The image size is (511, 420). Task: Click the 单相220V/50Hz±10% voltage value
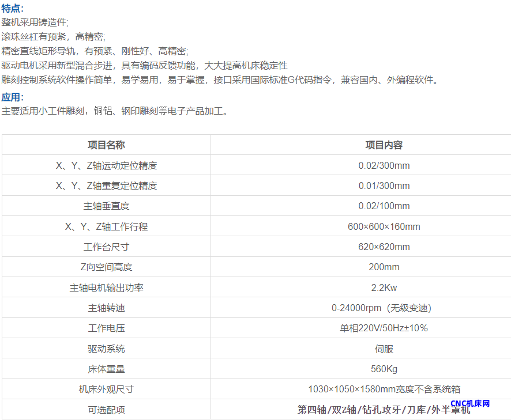click(x=384, y=328)
